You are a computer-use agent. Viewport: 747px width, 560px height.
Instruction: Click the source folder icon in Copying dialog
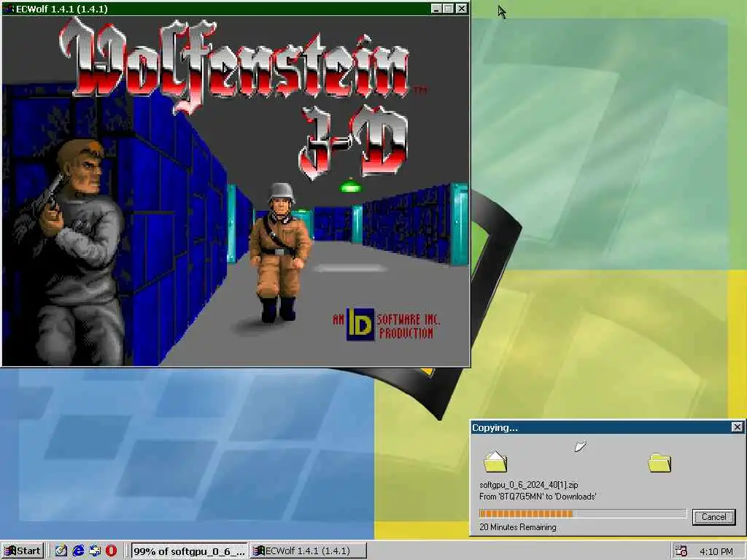(495, 462)
